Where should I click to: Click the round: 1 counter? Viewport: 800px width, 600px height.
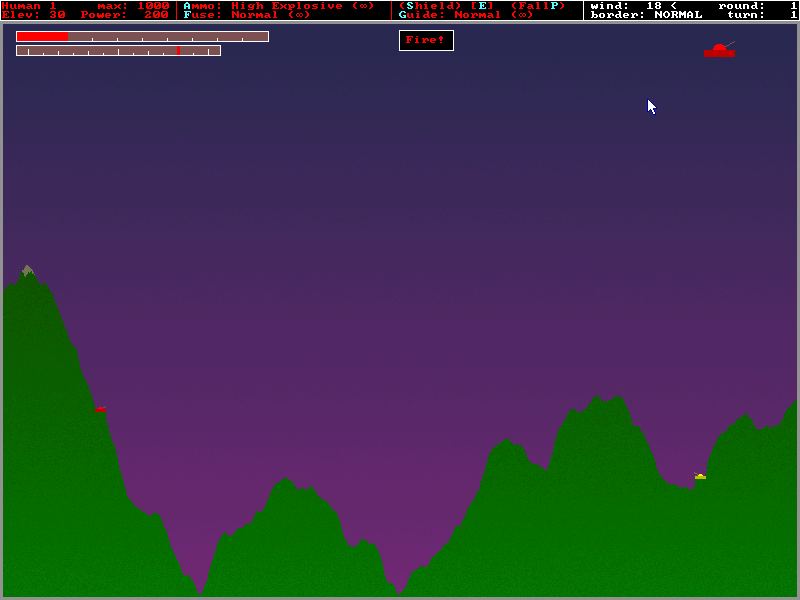pyautogui.click(x=757, y=6)
